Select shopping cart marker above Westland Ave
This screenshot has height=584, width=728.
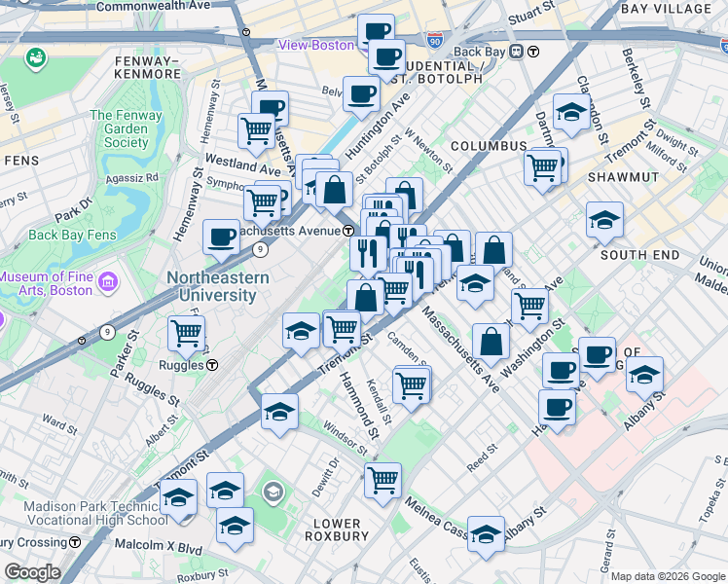click(256, 132)
